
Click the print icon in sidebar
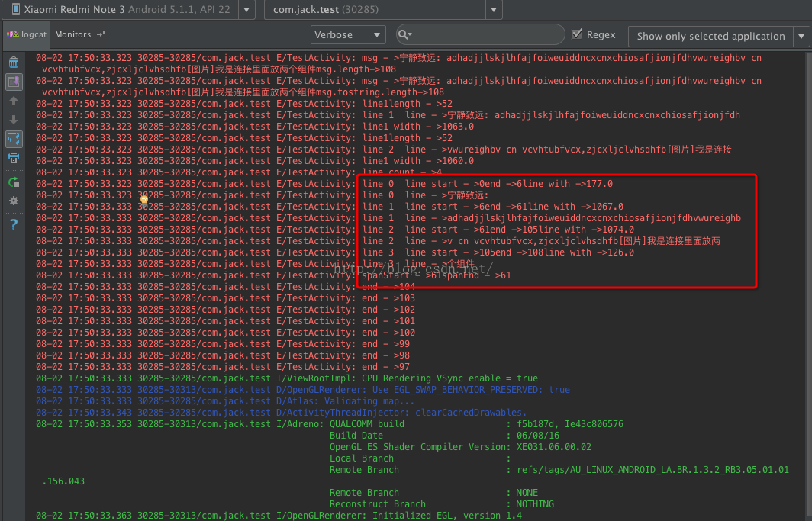pos(14,158)
